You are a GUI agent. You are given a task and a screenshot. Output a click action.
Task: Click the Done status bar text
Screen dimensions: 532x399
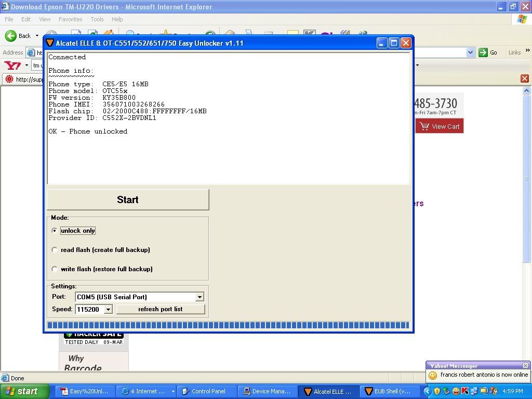17,378
